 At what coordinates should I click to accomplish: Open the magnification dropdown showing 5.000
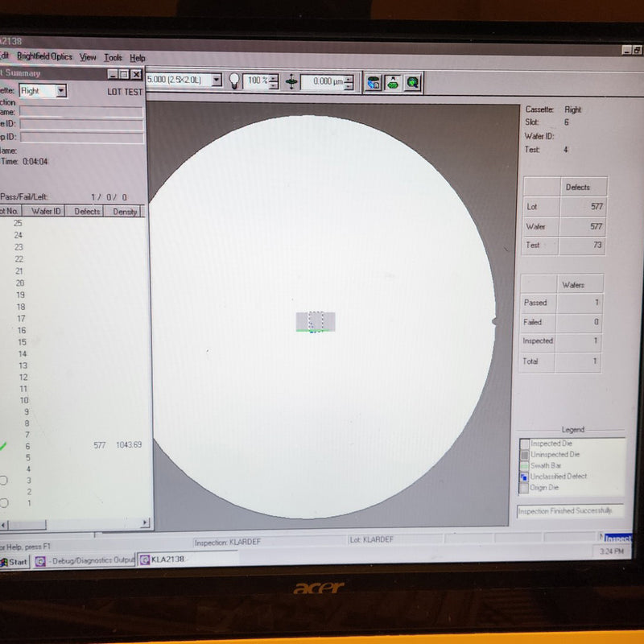pos(217,79)
